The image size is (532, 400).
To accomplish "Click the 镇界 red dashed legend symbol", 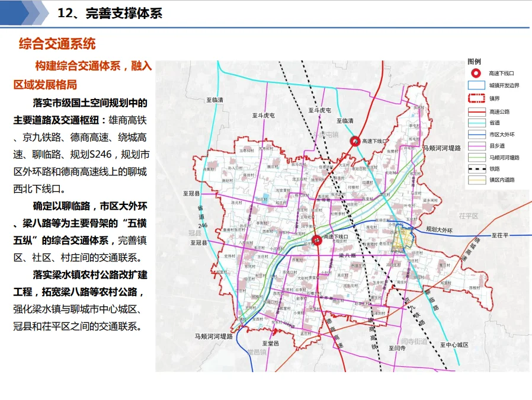I will 476,98.
